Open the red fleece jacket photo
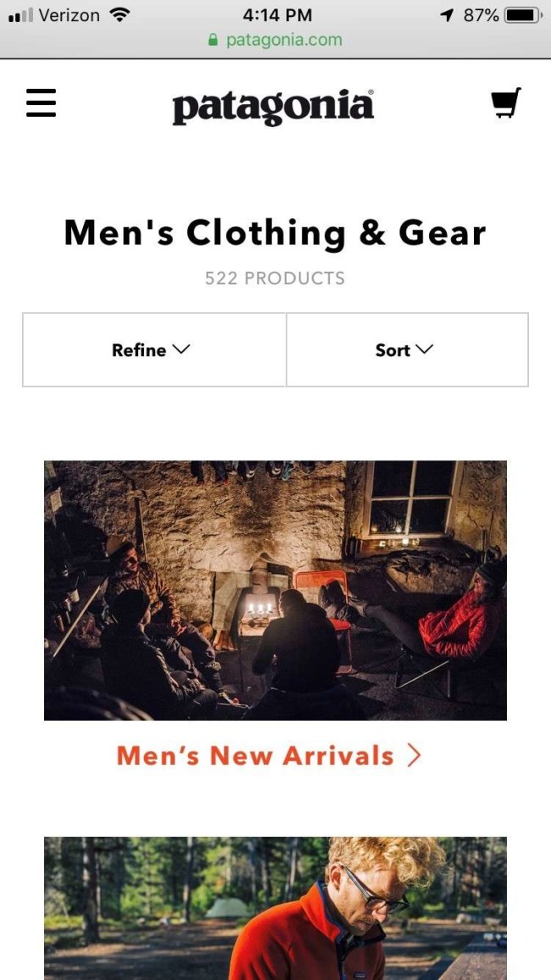The height and width of the screenshot is (980, 551). click(275, 908)
